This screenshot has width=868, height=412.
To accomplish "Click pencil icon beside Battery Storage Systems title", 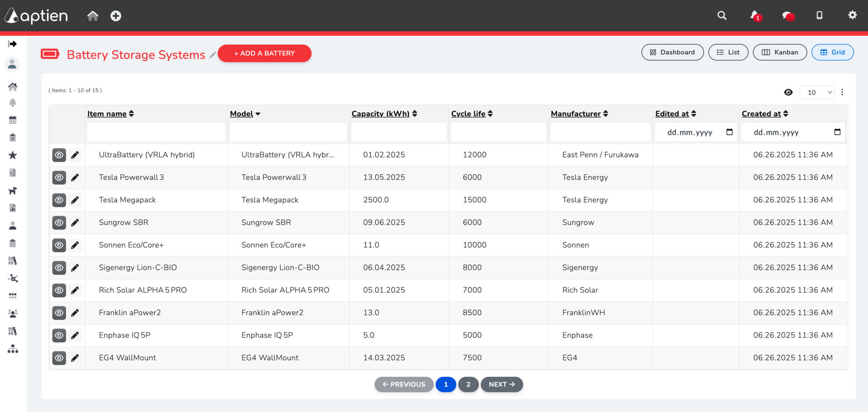I will (212, 55).
